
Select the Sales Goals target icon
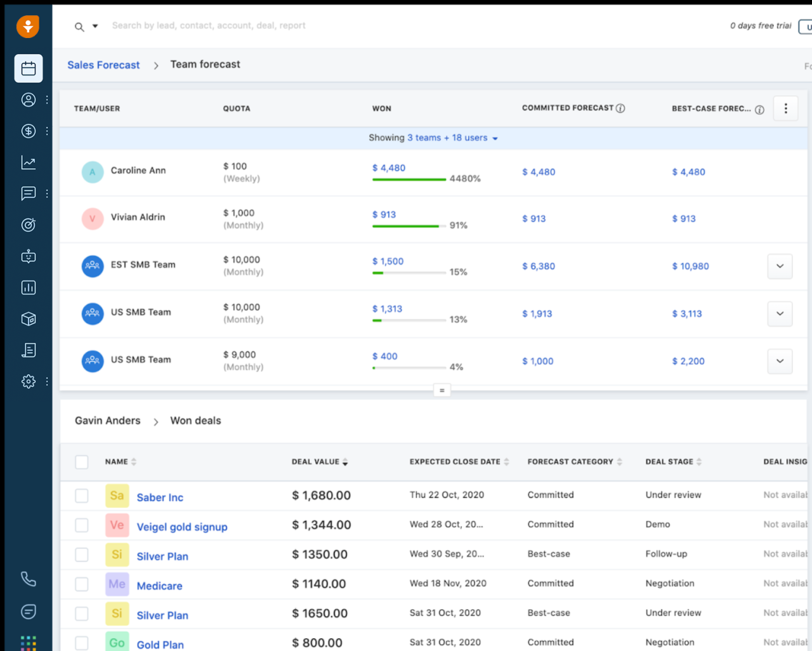pos(28,225)
